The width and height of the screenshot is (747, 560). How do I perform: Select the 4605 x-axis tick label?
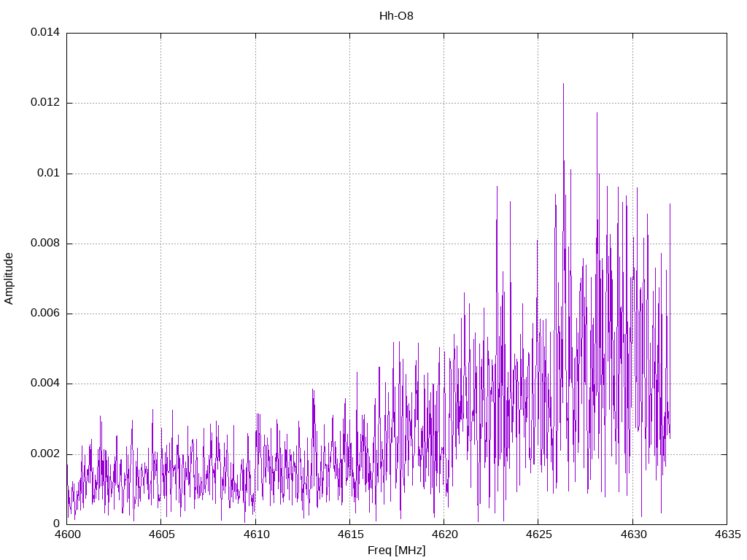pyautogui.click(x=161, y=534)
